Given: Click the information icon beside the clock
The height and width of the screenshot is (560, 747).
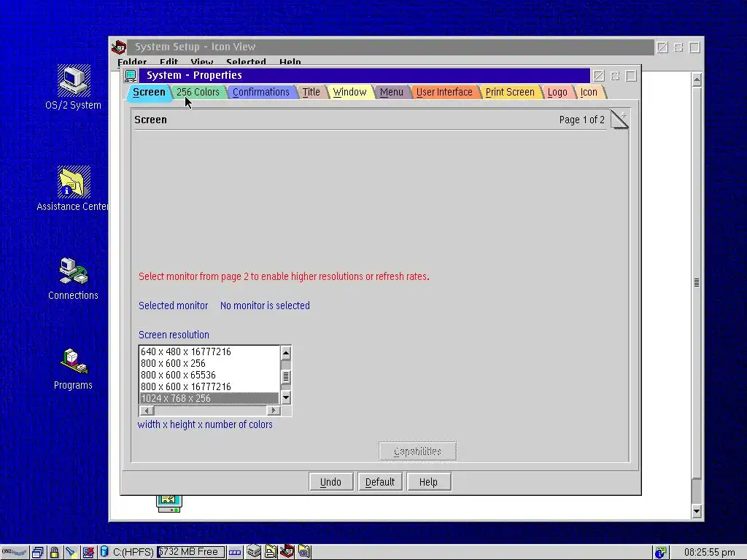Looking at the screenshot, I should pyautogui.click(x=660, y=552).
